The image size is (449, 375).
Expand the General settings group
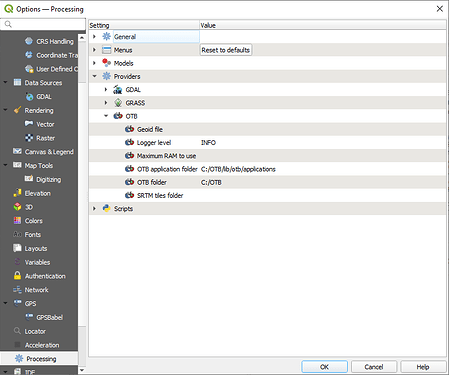94,37
